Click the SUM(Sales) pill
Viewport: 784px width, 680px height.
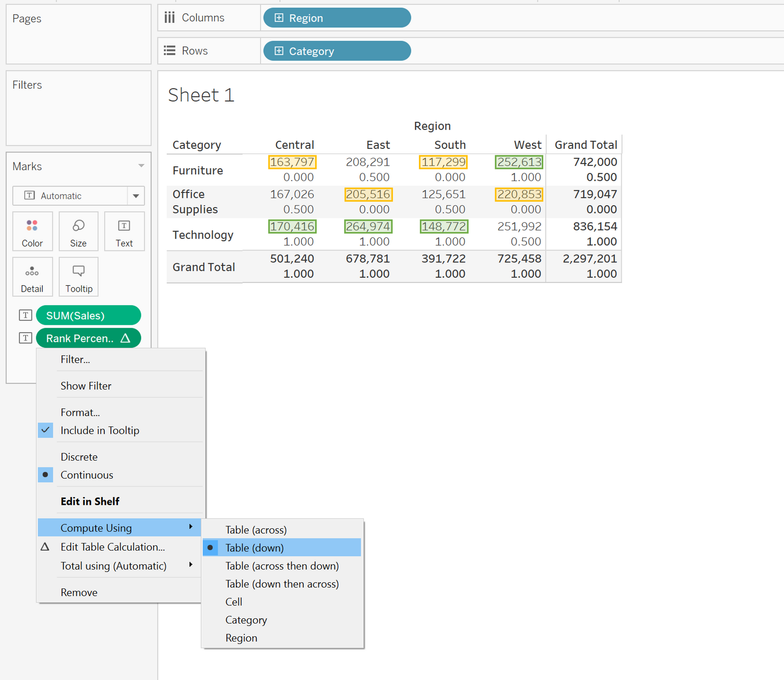[89, 315]
